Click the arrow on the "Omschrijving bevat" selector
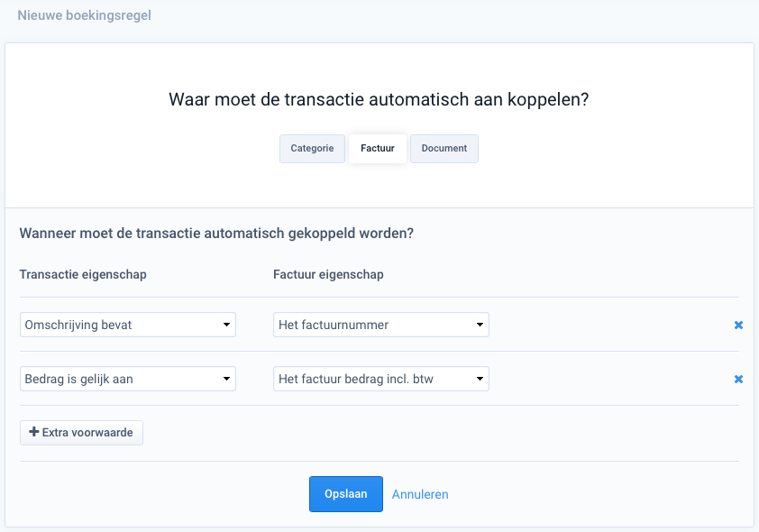759x532 pixels. (225, 325)
